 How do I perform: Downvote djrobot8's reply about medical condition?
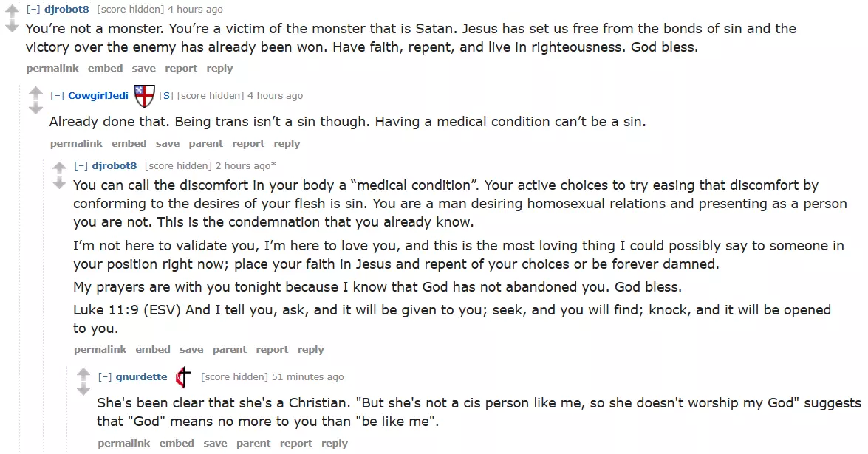tap(59, 183)
